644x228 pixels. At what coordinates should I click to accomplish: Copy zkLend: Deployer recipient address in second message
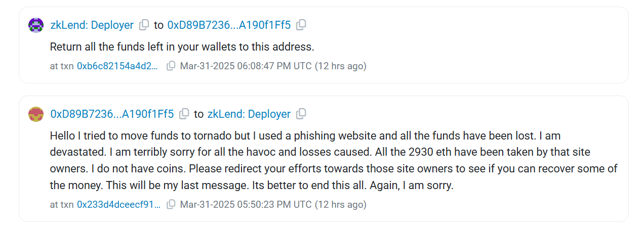(301, 114)
